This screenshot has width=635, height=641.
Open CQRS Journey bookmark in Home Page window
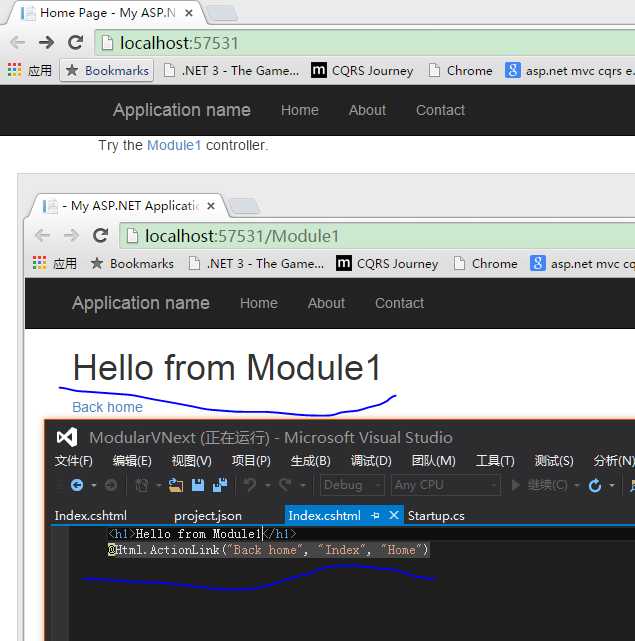(x=362, y=71)
